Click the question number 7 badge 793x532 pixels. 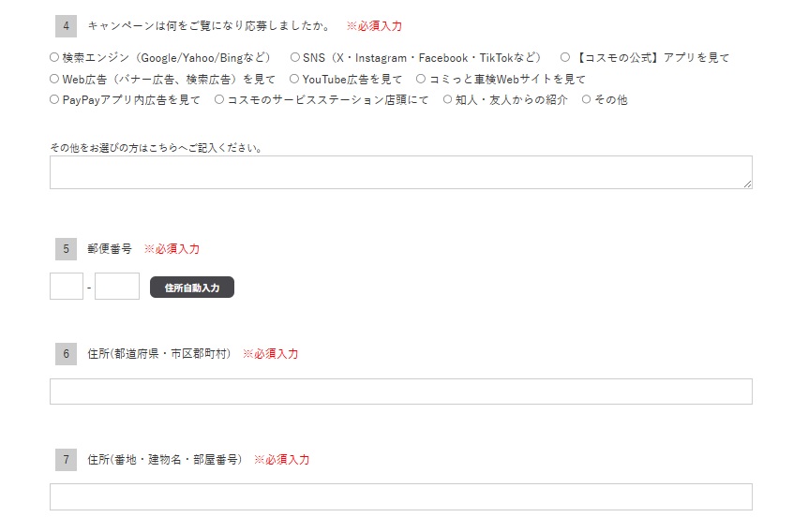coord(66,460)
